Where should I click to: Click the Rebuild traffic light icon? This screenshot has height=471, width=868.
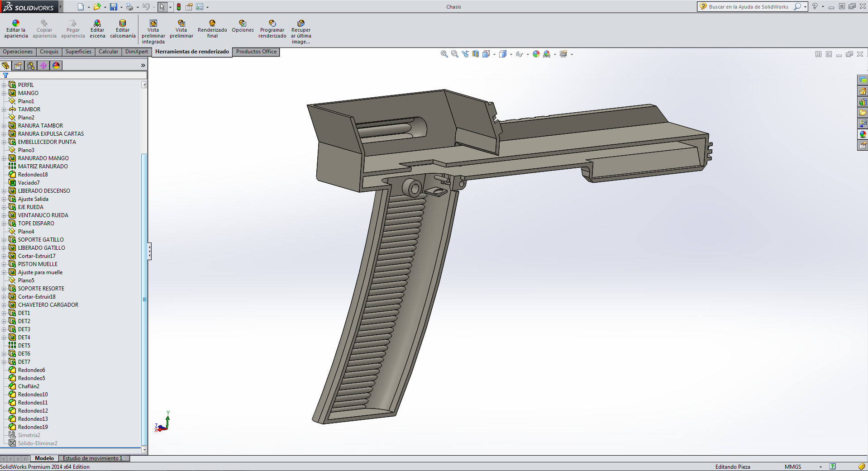[x=179, y=7]
